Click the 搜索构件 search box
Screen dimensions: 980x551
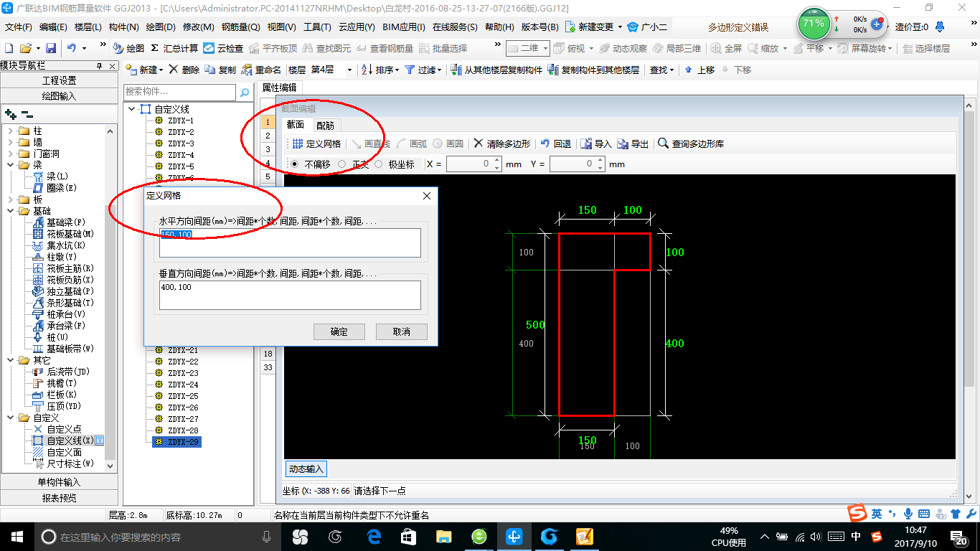[179, 92]
